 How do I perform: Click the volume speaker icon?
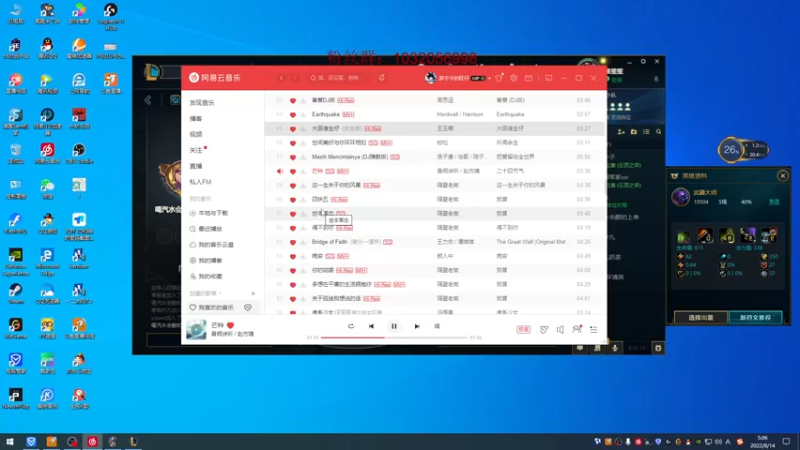coord(560,330)
